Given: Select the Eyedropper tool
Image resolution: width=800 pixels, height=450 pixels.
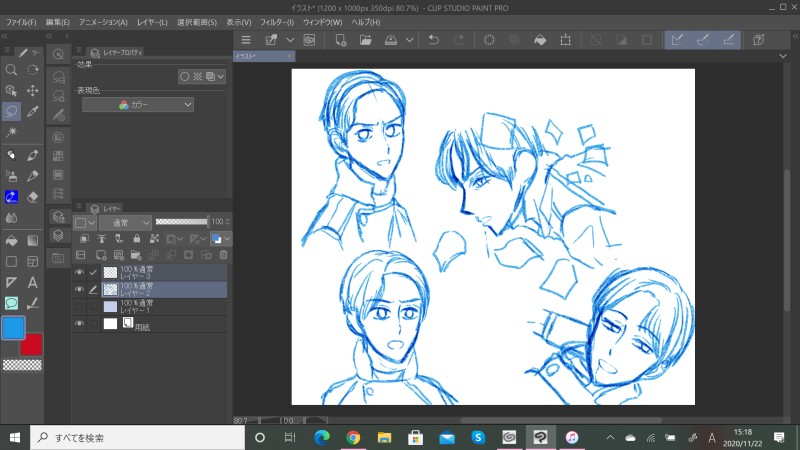Looking at the screenshot, I should pos(33,112).
